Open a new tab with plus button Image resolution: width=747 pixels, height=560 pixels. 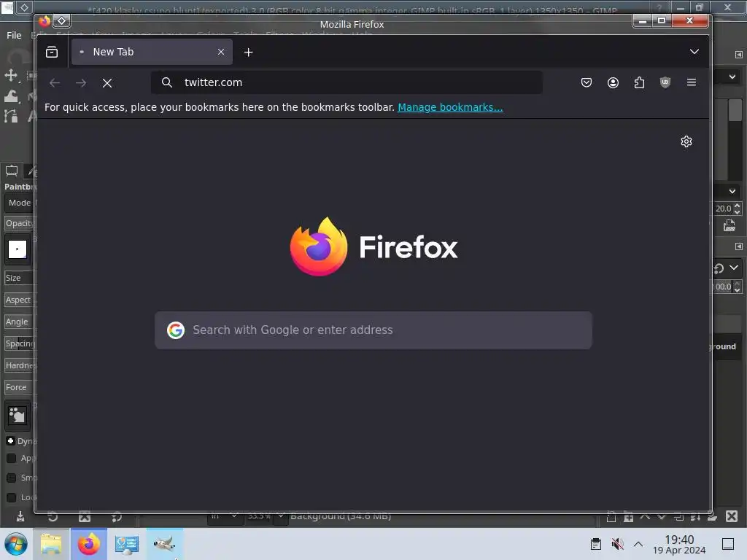tap(248, 52)
